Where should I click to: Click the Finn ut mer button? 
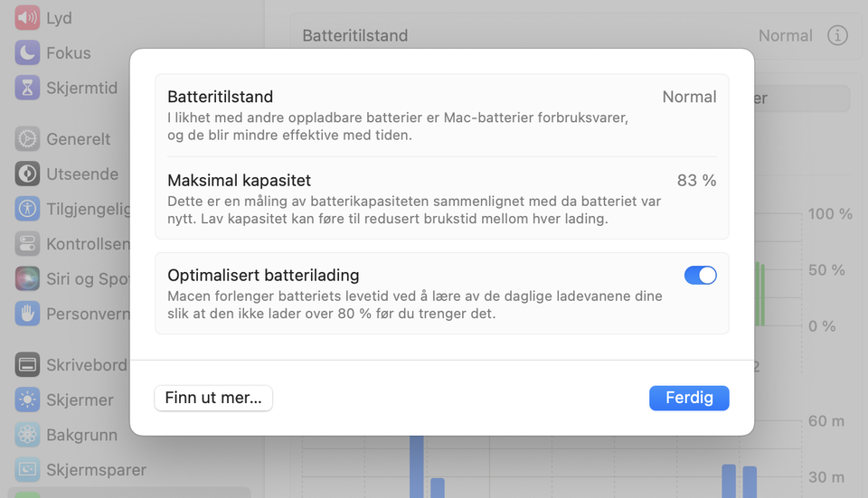[213, 398]
